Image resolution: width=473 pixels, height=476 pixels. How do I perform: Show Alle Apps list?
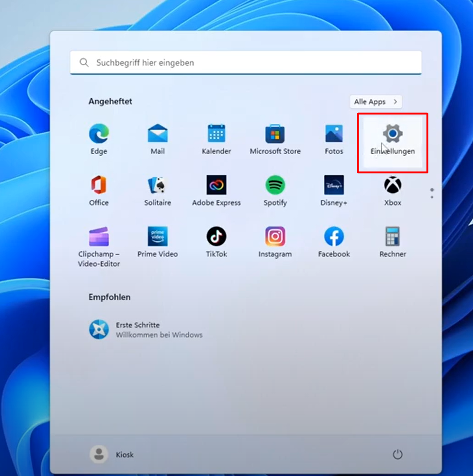point(376,101)
